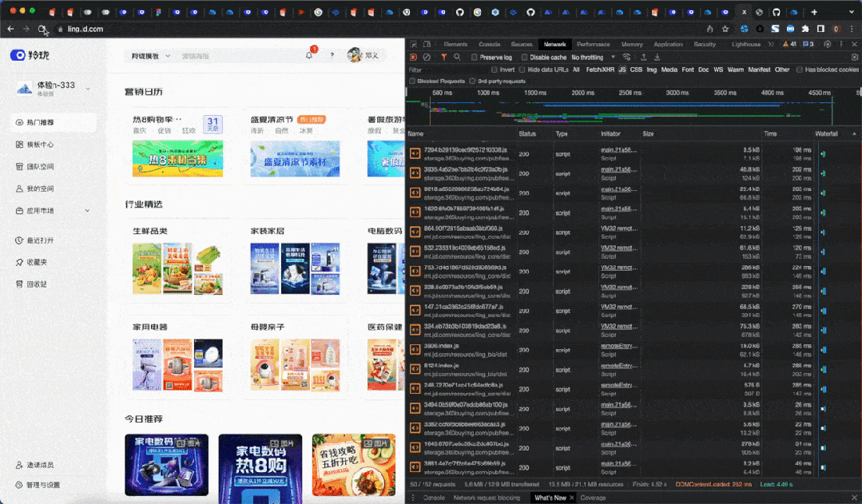Click the question mark help icon
Viewport: 862px width, 504px height.
(x=332, y=55)
